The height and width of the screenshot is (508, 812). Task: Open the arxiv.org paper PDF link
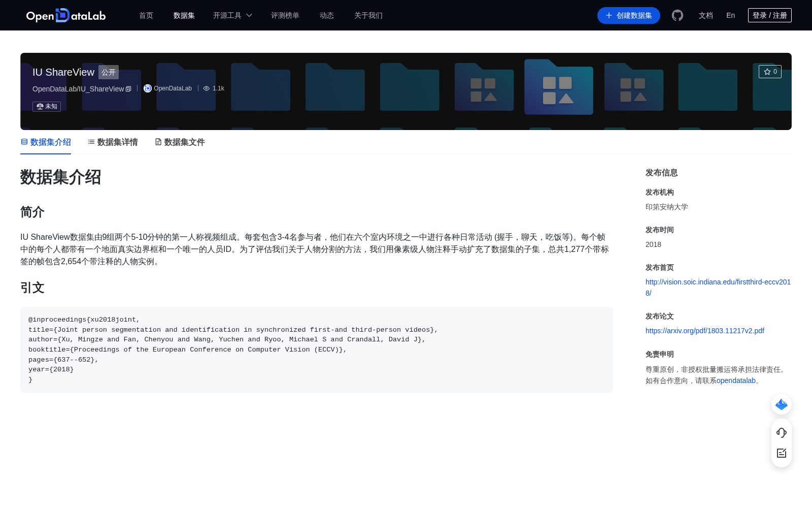click(x=705, y=331)
